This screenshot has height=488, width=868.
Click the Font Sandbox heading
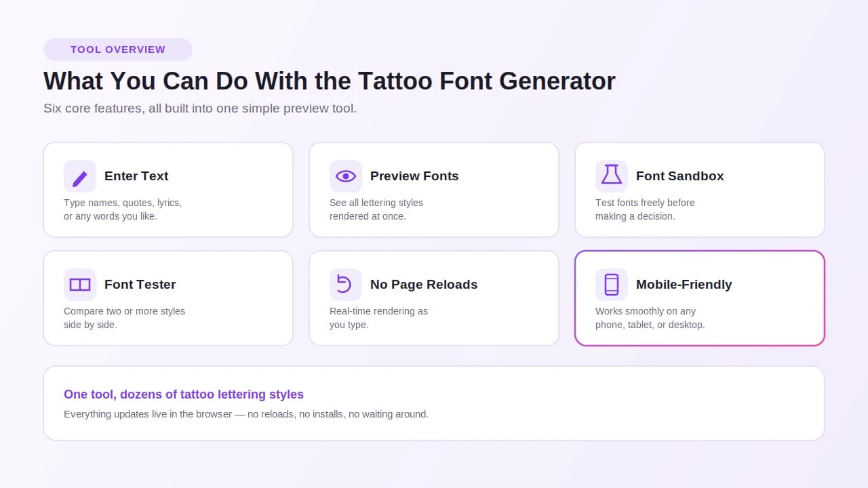tap(680, 176)
